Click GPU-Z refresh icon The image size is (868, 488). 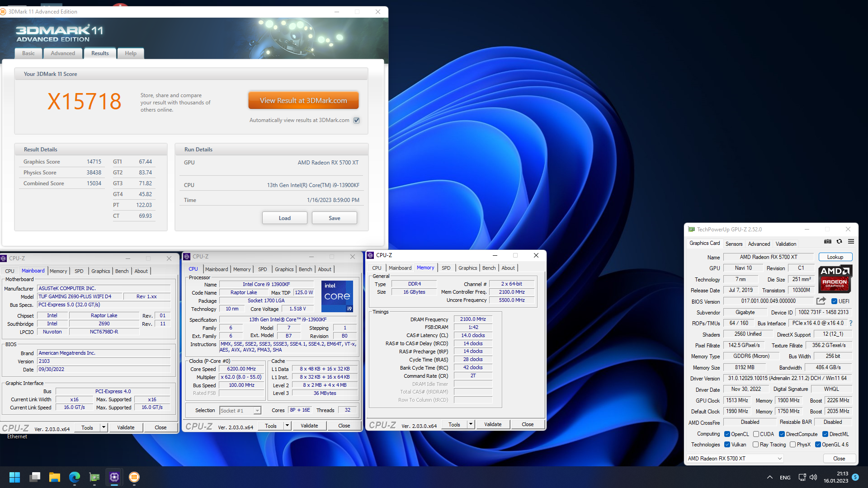(839, 242)
